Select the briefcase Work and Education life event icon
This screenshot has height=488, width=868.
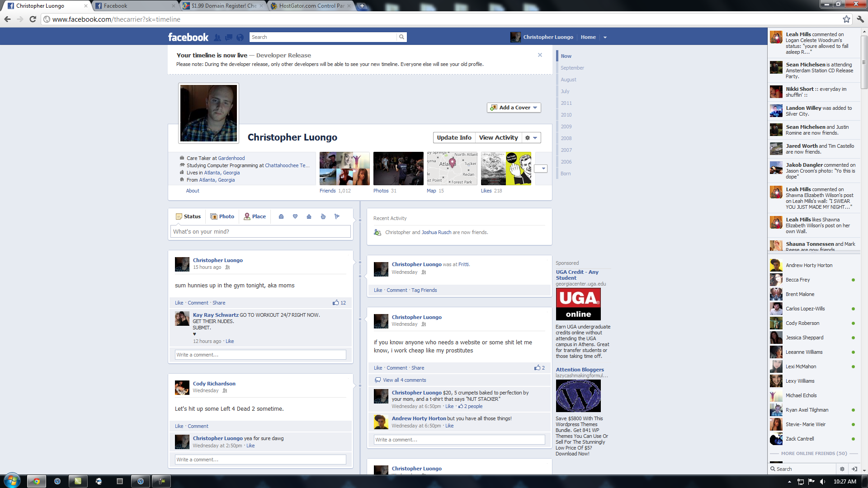281,216
